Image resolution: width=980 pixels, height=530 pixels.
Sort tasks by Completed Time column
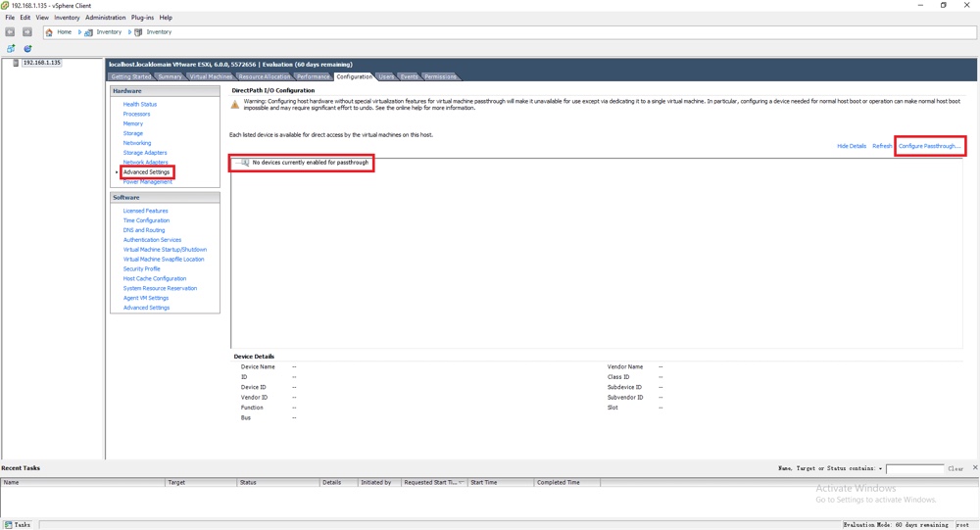point(566,483)
